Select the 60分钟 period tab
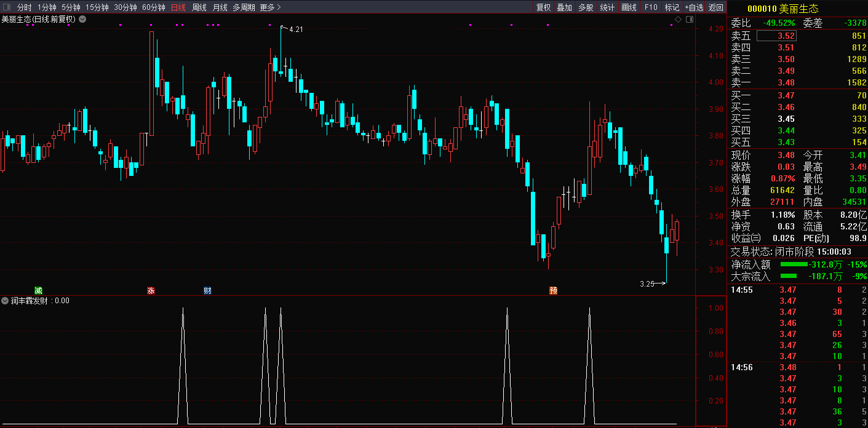The image size is (868, 428). [153, 7]
